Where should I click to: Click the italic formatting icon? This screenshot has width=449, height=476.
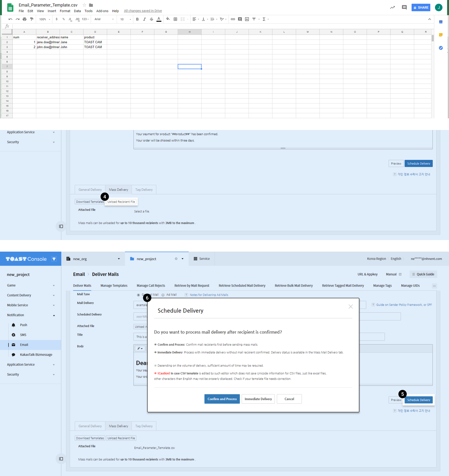[x=144, y=19]
